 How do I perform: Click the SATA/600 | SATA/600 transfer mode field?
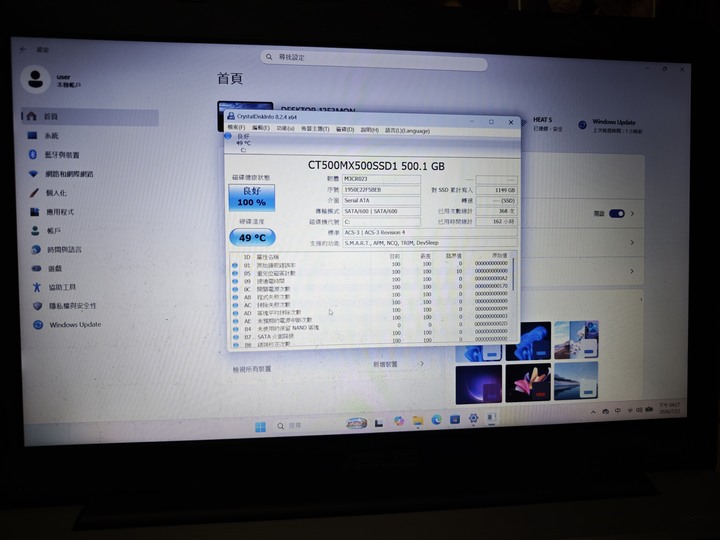[381, 211]
